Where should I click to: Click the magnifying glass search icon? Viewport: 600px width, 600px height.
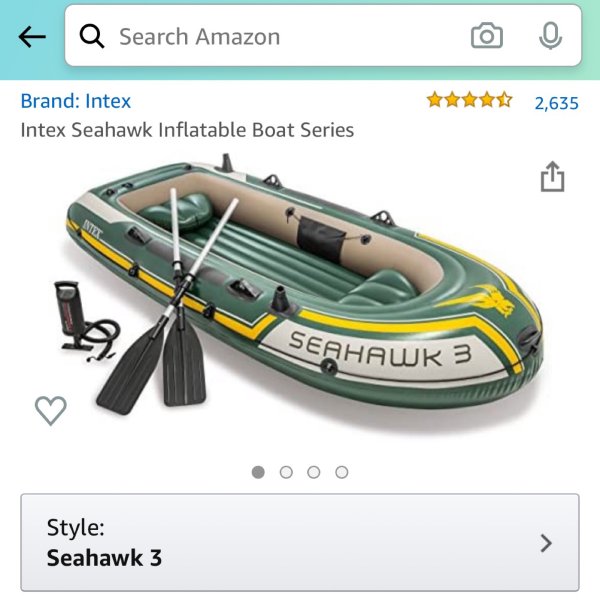coord(92,36)
